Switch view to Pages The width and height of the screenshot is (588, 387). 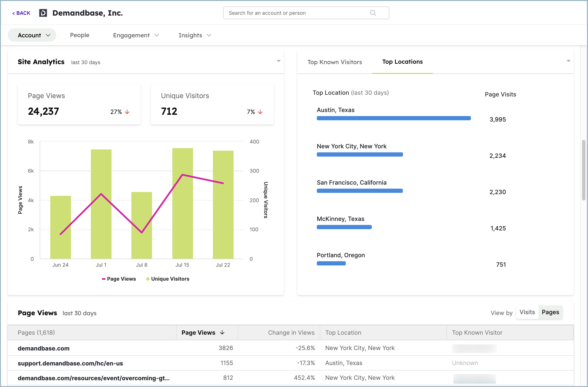[550, 312]
